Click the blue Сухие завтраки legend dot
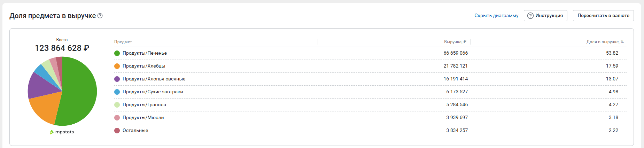 (117, 92)
